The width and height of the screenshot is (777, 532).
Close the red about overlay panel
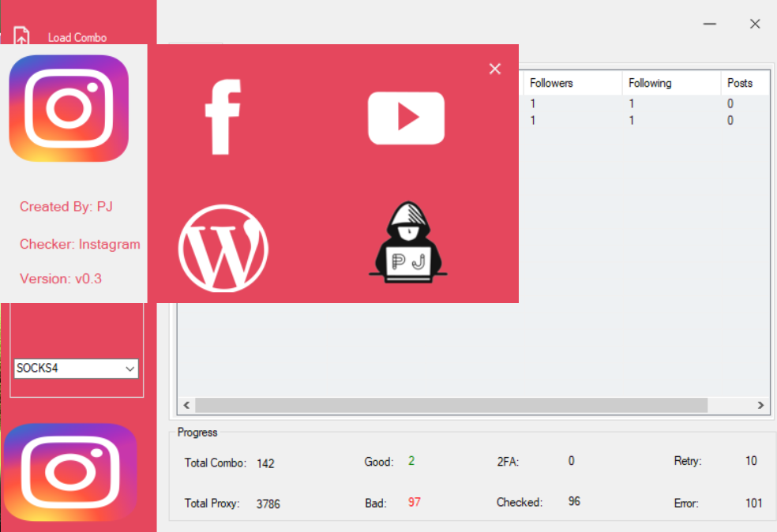tap(494, 69)
